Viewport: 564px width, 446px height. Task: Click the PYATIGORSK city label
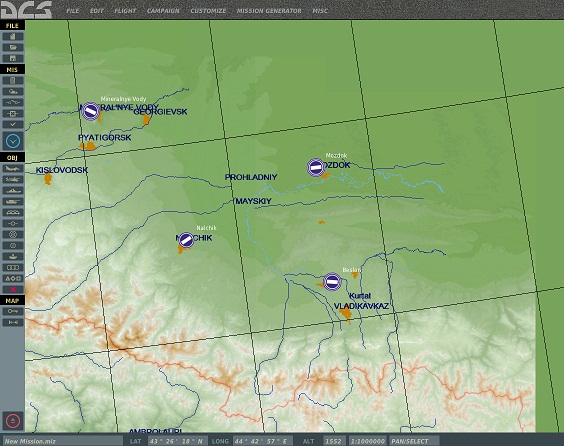pos(104,137)
